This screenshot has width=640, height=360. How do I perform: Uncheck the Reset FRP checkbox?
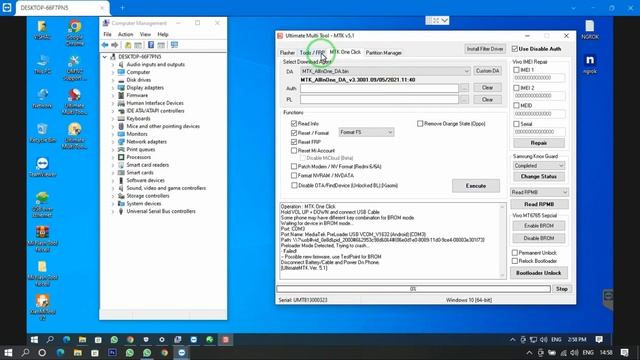pyautogui.click(x=294, y=142)
